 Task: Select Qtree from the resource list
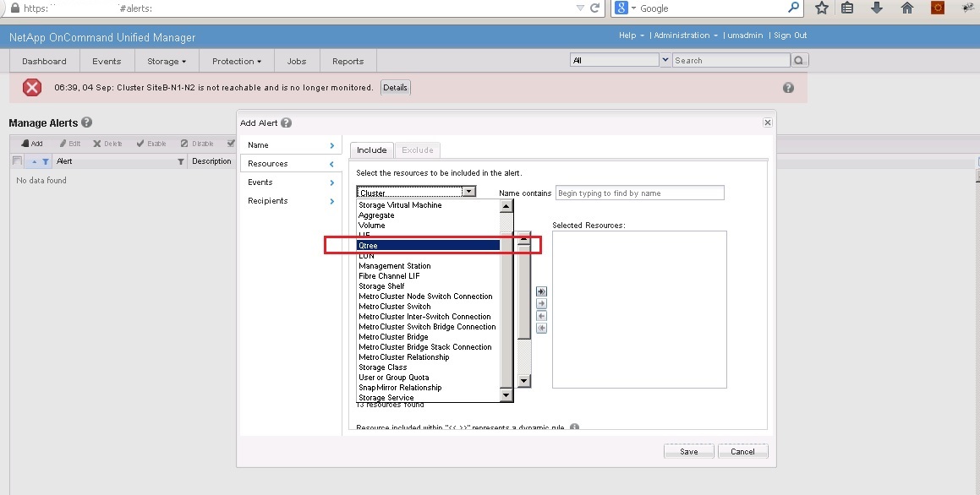click(x=428, y=246)
